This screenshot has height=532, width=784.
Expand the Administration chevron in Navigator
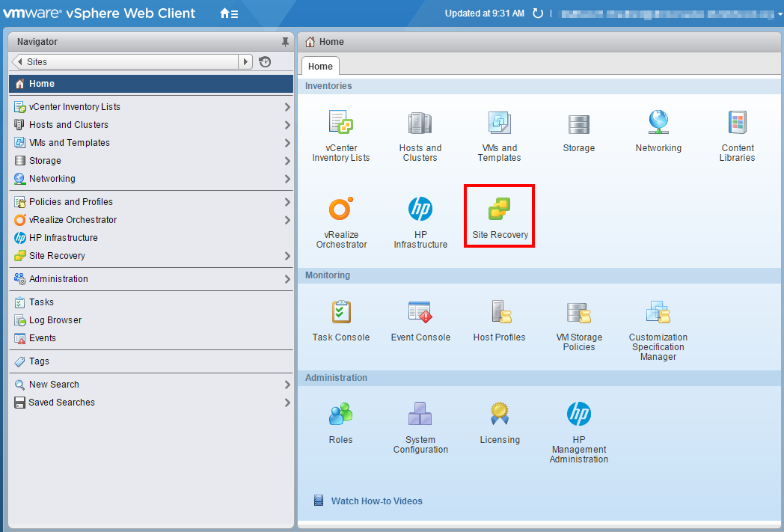287,279
